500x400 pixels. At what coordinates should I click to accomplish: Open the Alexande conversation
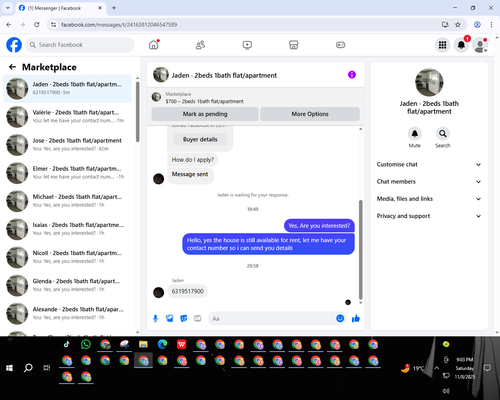click(x=68, y=313)
